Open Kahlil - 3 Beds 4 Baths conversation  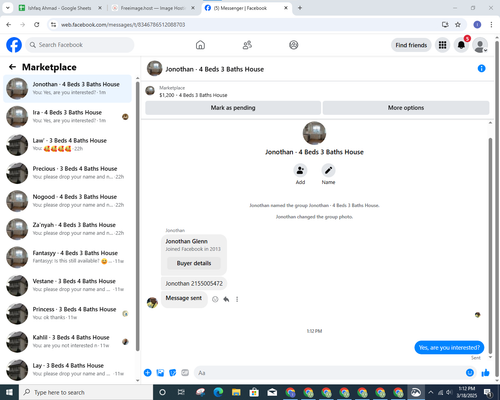pos(67,341)
